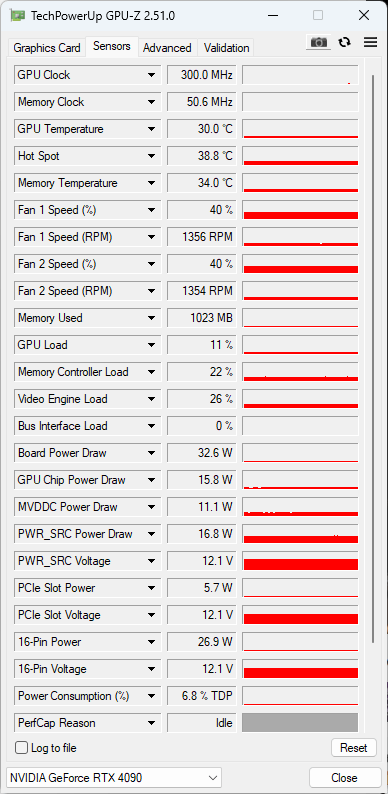Open the Video Engine Load dropdown
This screenshot has height=794, width=388.
[151, 399]
